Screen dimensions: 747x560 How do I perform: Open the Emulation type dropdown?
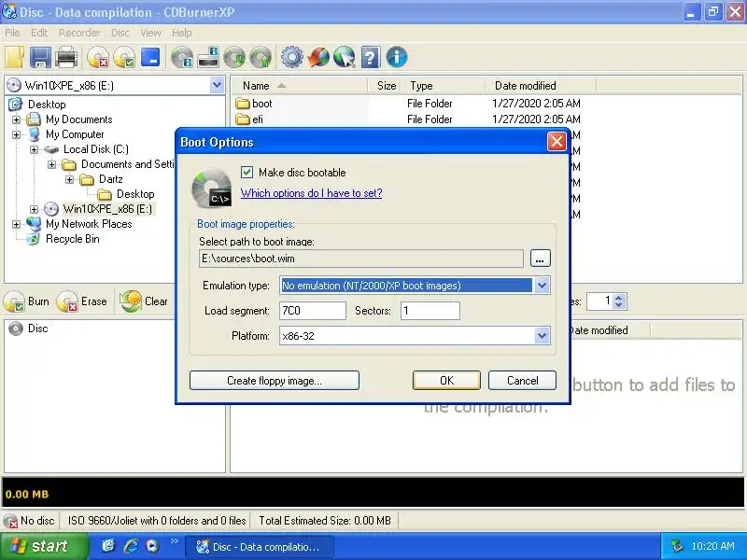coord(542,286)
